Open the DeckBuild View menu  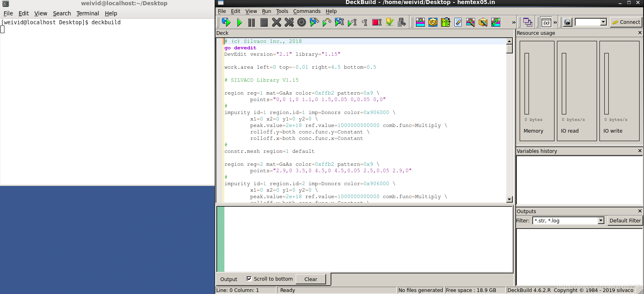click(251, 11)
